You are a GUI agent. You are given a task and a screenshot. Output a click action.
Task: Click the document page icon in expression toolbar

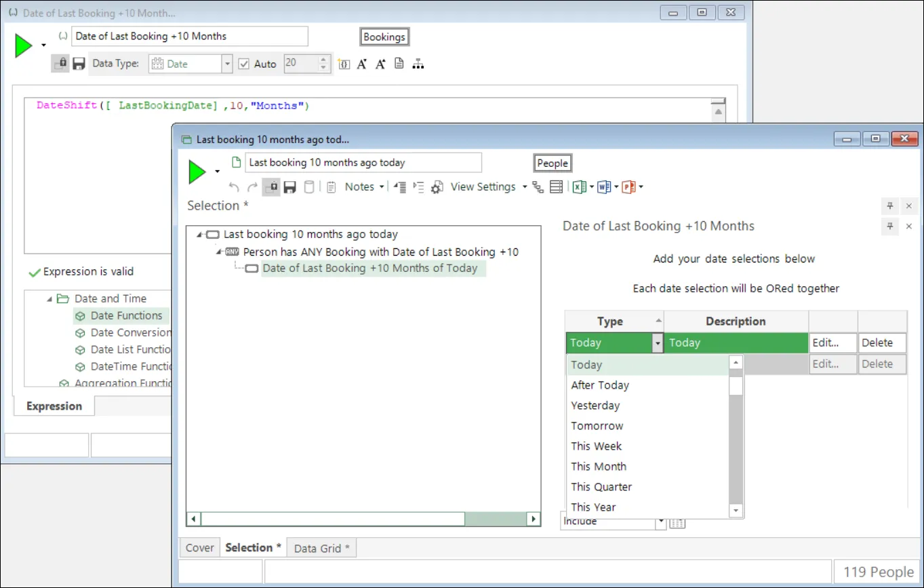tap(399, 64)
